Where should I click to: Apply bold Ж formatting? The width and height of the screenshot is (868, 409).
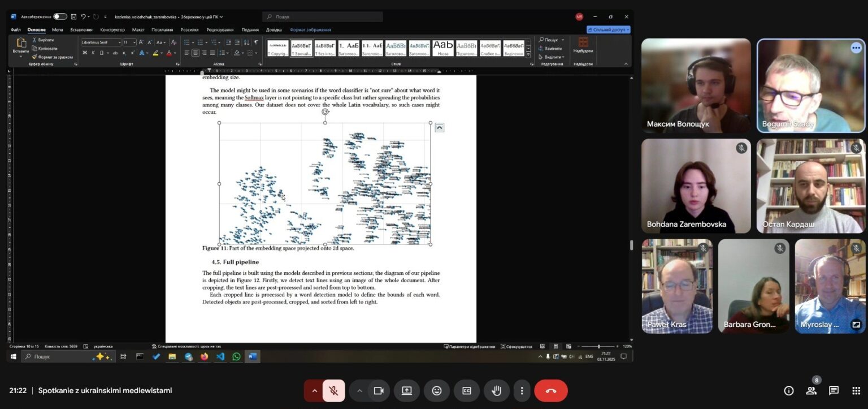click(x=85, y=53)
